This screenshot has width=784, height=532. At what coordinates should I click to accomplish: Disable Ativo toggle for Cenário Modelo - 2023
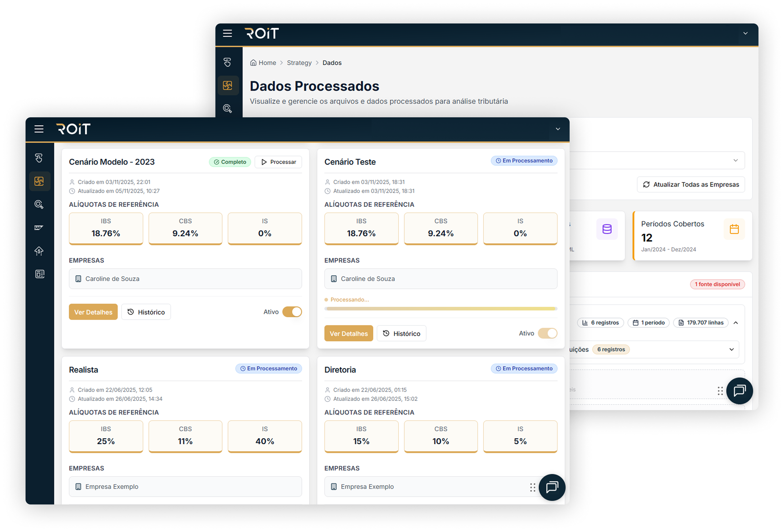292,312
